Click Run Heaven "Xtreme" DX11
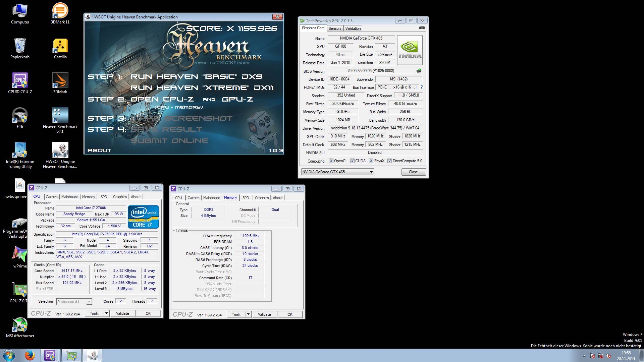 (202, 88)
